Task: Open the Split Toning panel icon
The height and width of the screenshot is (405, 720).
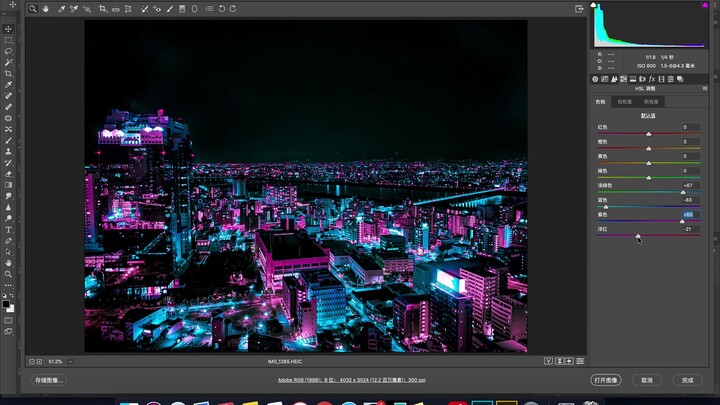Action: 633,79
